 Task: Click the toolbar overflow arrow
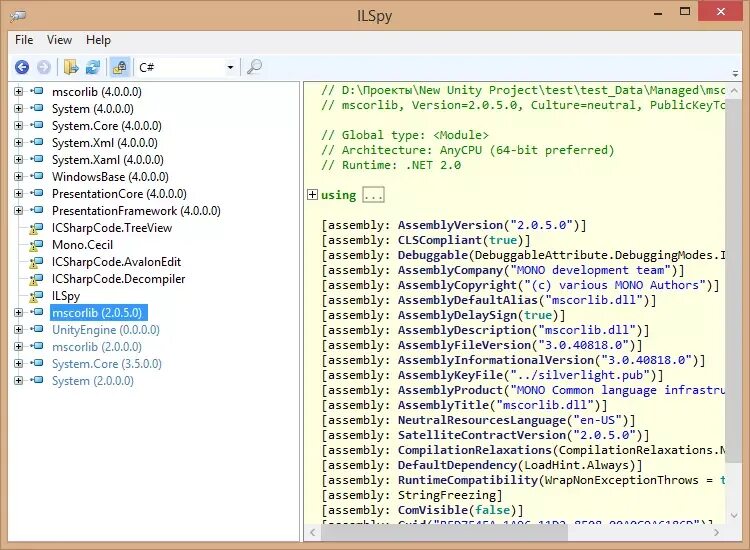click(x=735, y=74)
